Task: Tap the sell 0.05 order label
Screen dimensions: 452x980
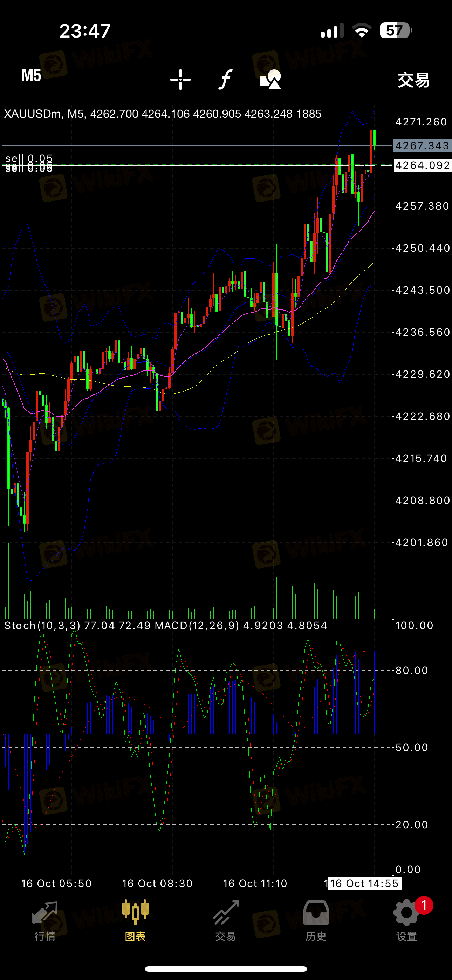Action: 29,158
